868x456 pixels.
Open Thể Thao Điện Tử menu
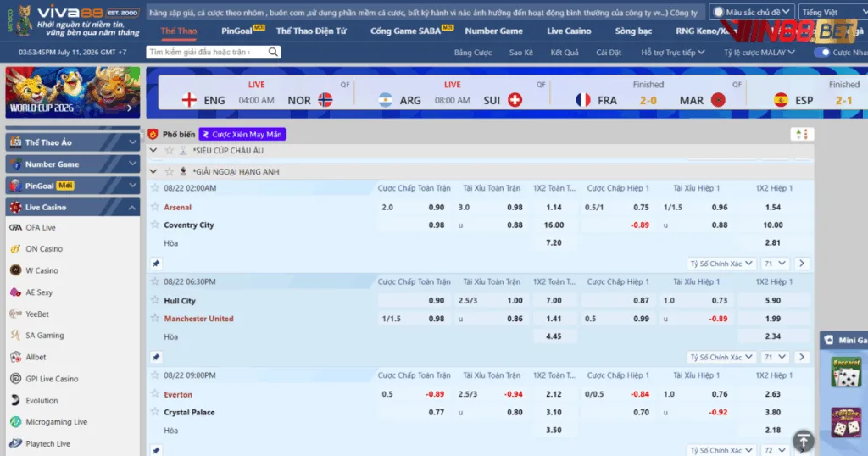(311, 31)
